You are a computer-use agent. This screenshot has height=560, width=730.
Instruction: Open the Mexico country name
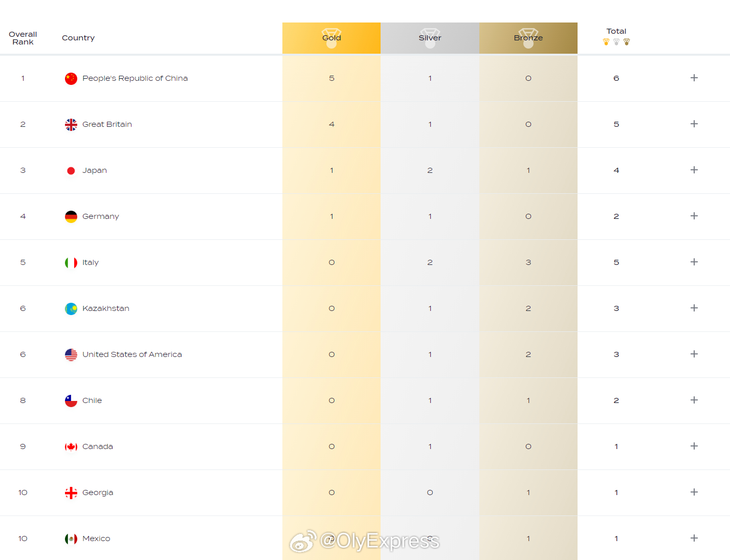click(96, 539)
